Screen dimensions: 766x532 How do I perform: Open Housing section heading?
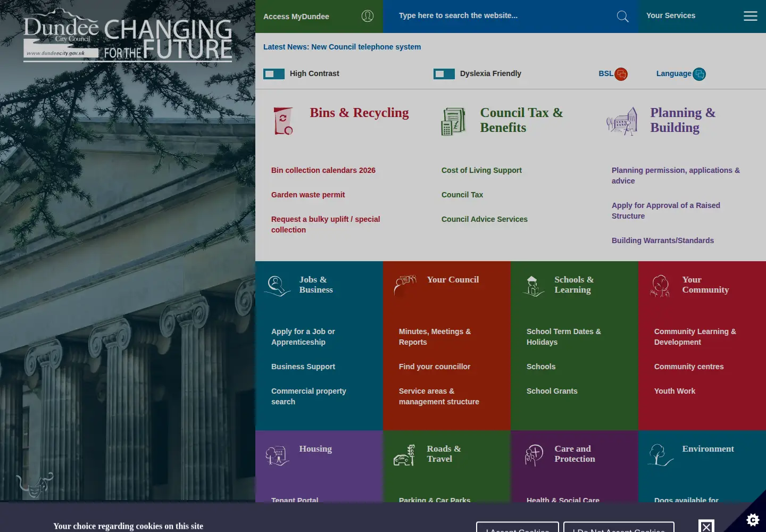(315, 449)
